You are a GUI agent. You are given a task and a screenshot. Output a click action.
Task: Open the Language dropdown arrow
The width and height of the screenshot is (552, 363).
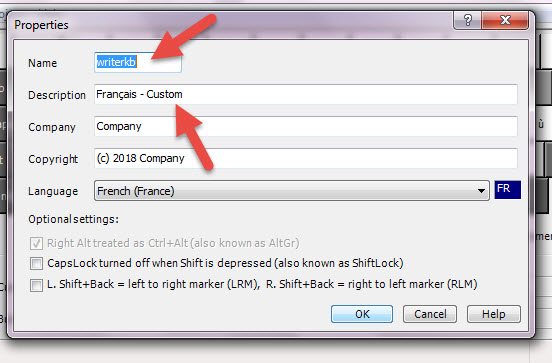point(481,191)
